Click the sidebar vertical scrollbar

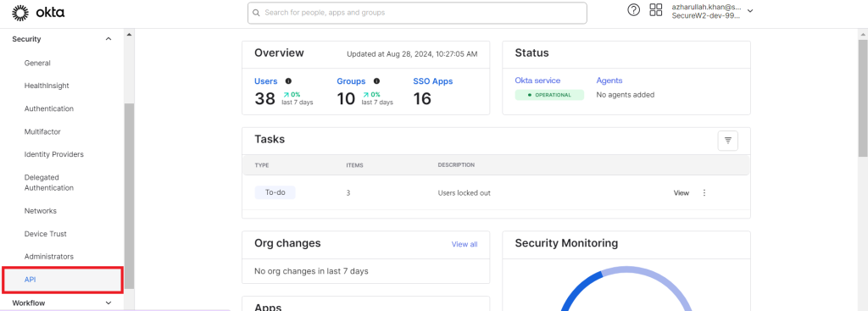[129, 196]
